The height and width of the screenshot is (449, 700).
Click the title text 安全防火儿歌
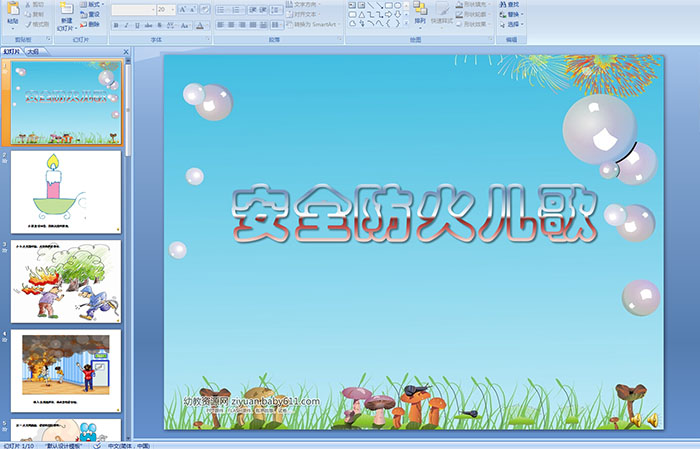tap(414, 213)
